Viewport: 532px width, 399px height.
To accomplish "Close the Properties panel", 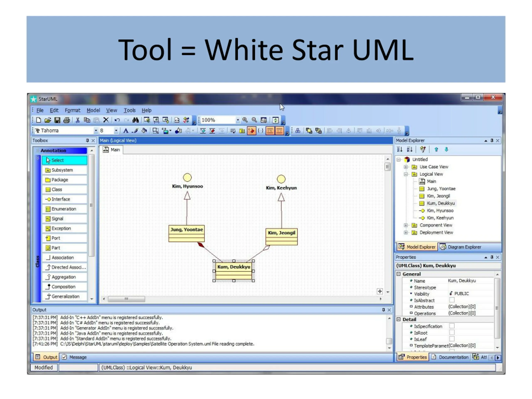I will click(x=498, y=257).
